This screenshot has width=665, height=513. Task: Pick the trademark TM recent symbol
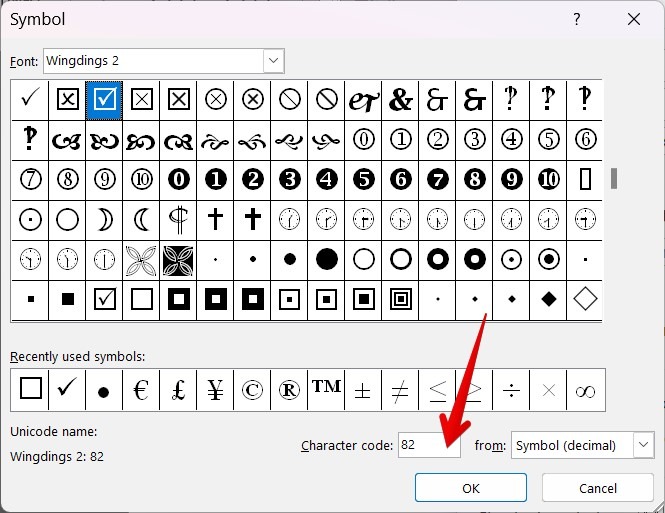coord(326,390)
